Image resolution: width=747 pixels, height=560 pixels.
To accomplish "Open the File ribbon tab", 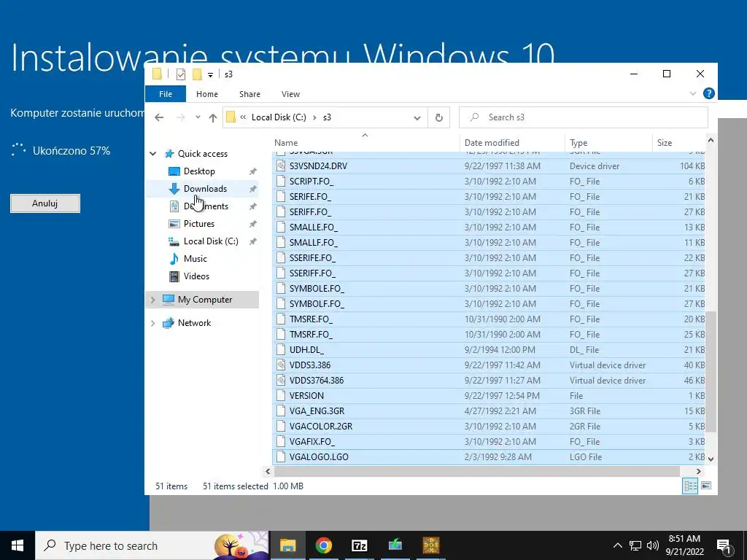I will (x=166, y=94).
